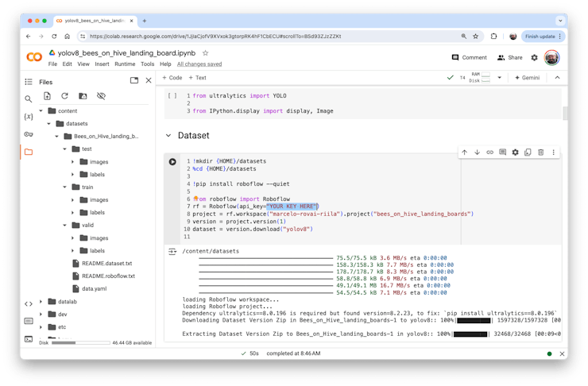Toggle header visibility with the top-right chevron

click(x=556, y=78)
